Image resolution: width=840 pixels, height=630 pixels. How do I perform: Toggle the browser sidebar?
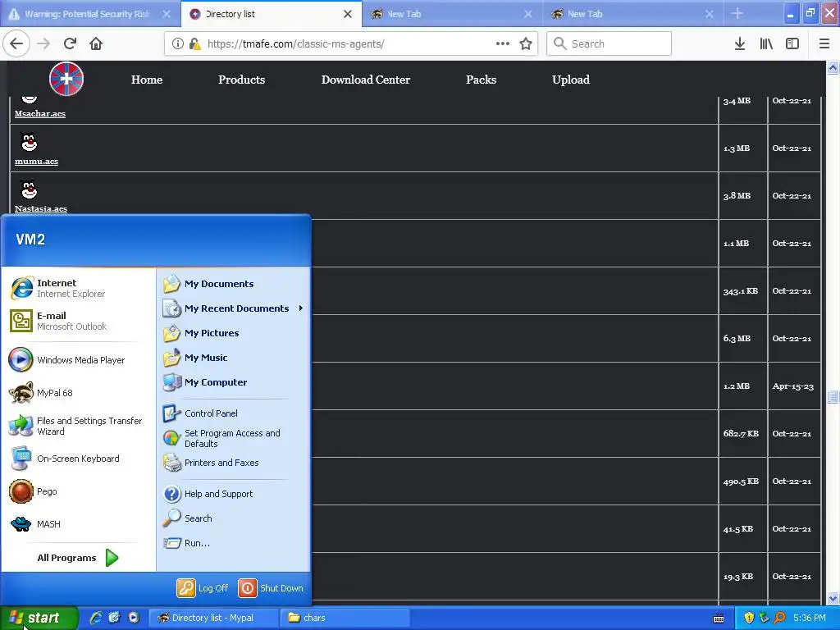[792, 44]
